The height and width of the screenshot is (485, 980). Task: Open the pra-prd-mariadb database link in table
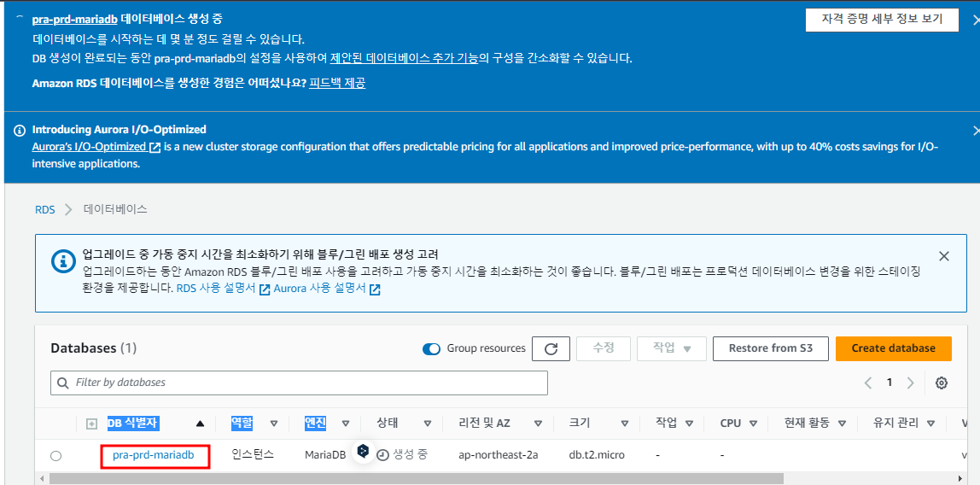[153, 456]
